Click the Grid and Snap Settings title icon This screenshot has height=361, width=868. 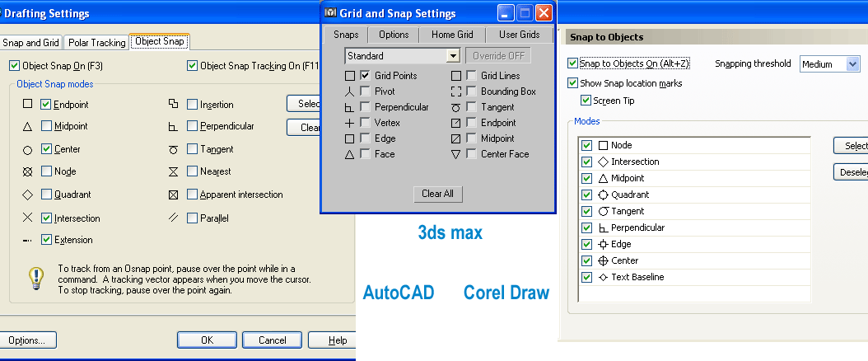click(x=330, y=12)
